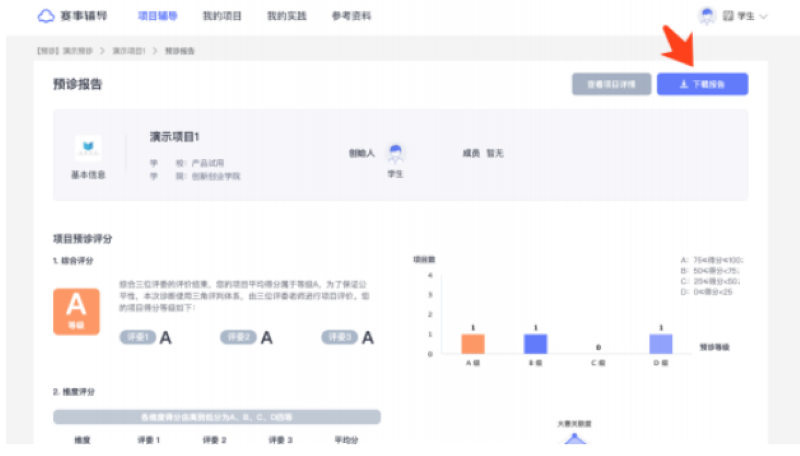
Task: Click the user avatar in top bar
Action: pos(707,16)
